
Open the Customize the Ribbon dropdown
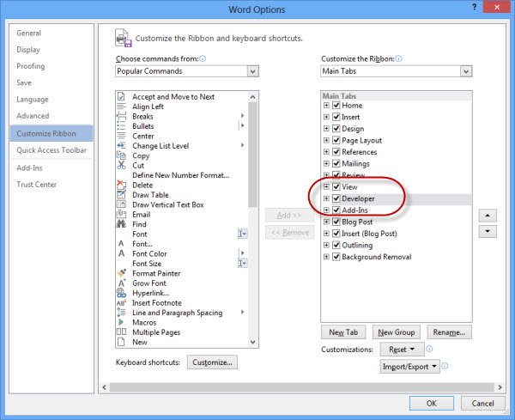point(466,71)
